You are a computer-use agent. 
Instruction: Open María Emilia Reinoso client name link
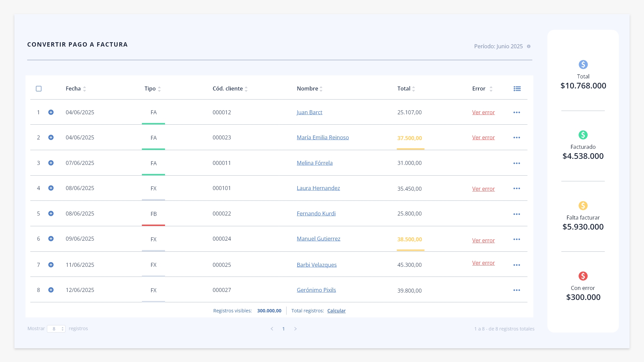pos(323,137)
